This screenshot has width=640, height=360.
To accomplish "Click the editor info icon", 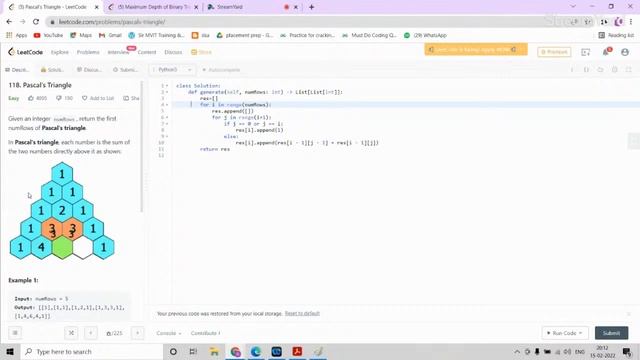I will coord(572,70).
